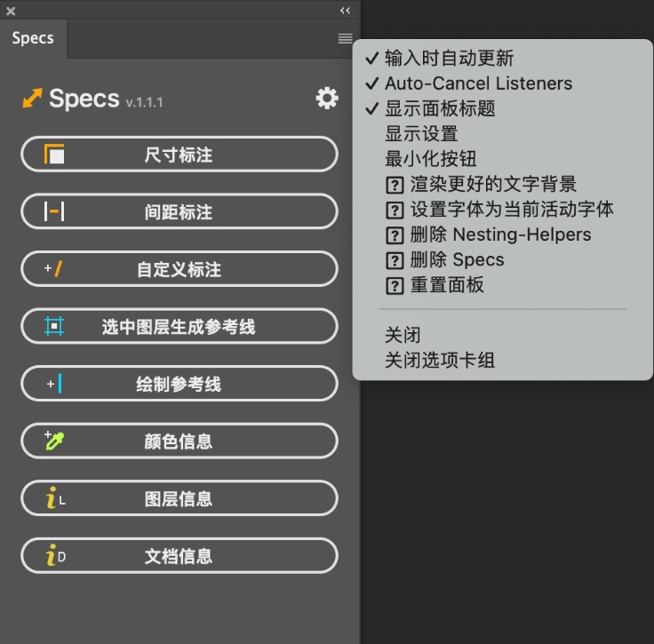
Task: Switch to the Specs tab
Action: click(33, 38)
